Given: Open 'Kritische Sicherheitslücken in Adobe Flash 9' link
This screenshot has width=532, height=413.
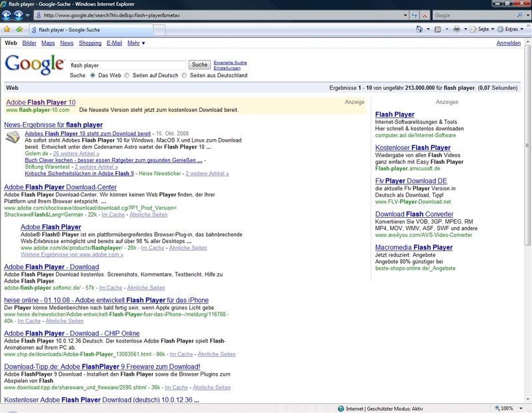Looking at the screenshot, I should click(x=79, y=174).
